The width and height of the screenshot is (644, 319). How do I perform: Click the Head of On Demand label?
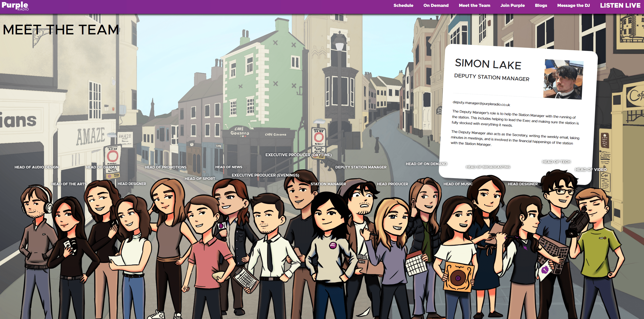click(x=426, y=164)
